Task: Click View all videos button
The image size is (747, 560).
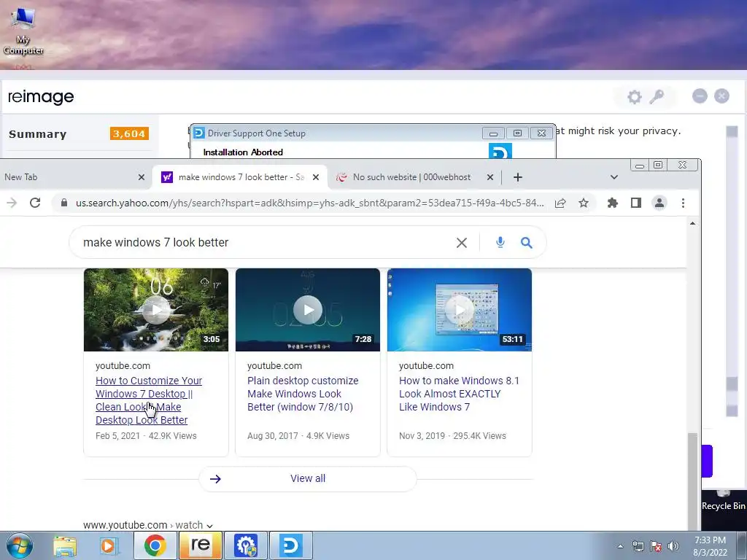Action: [x=308, y=478]
